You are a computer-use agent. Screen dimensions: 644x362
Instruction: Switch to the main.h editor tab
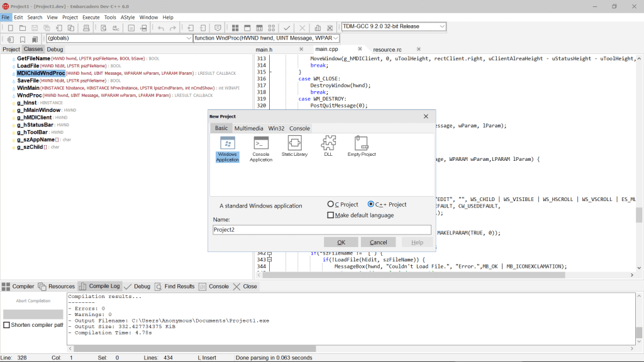click(x=263, y=48)
